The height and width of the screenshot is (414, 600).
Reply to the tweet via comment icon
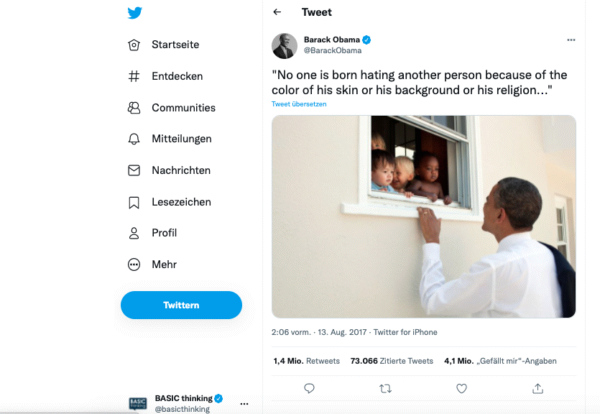point(309,388)
